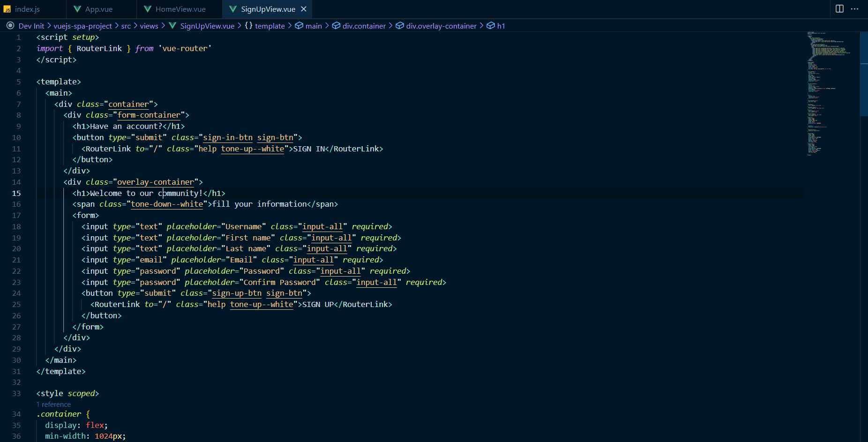The height and width of the screenshot is (442, 868).
Task: Click the Dev Init remote icon in breadcrumbs
Action: [10, 26]
